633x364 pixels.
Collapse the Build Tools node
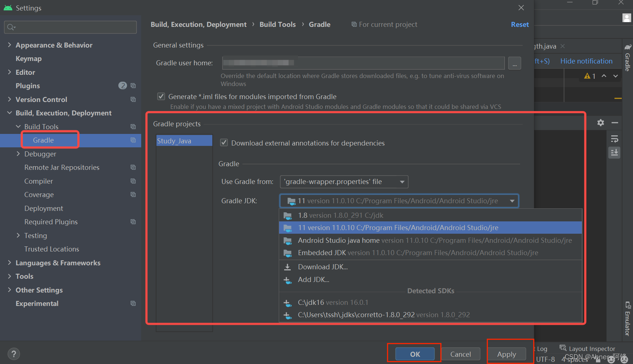click(x=18, y=126)
